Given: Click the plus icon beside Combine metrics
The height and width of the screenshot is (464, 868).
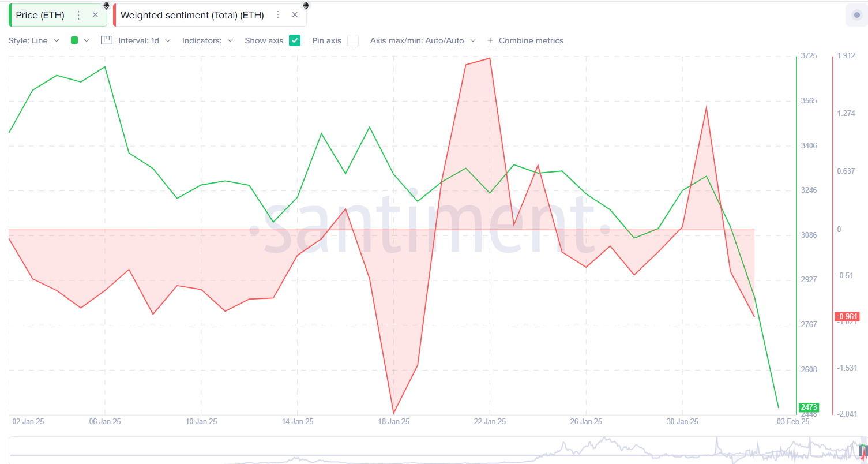Looking at the screenshot, I should [x=490, y=40].
